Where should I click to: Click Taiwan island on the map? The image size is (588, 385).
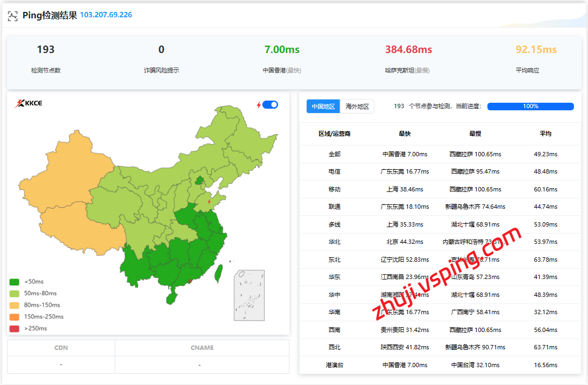219,274
